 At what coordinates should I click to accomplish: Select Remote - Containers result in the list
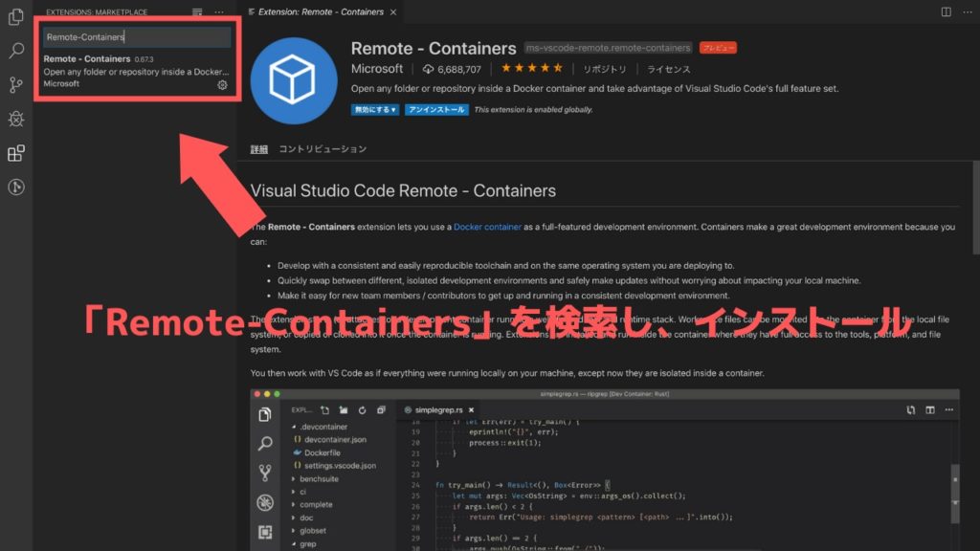click(137, 72)
